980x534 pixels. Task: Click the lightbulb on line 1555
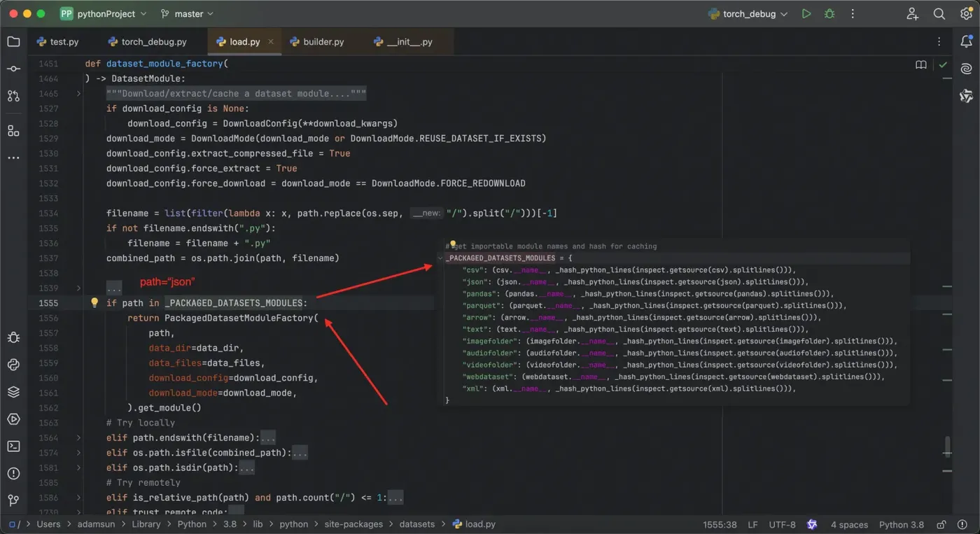(x=94, y=303)
